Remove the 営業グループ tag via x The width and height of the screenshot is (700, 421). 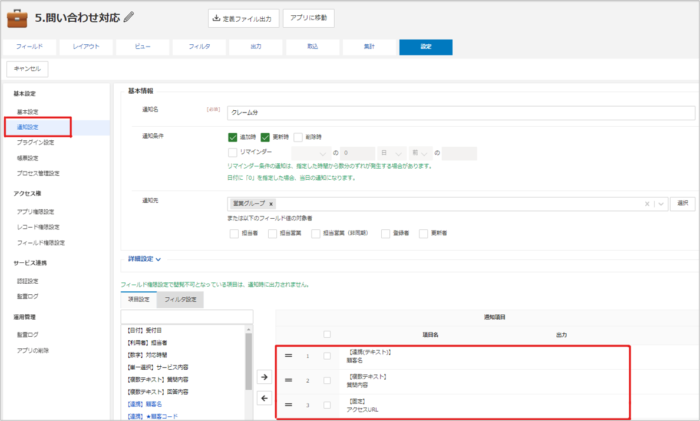pos(271,204)
